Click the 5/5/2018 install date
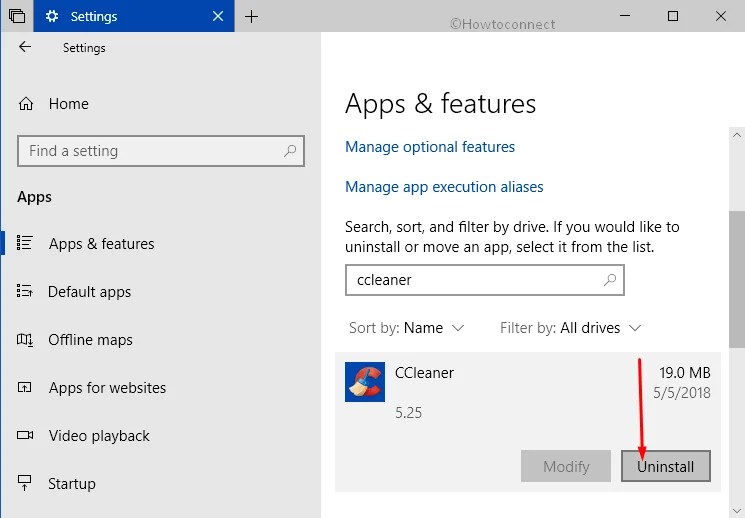This screenshot has width=745, height=518. click(682, 393)
